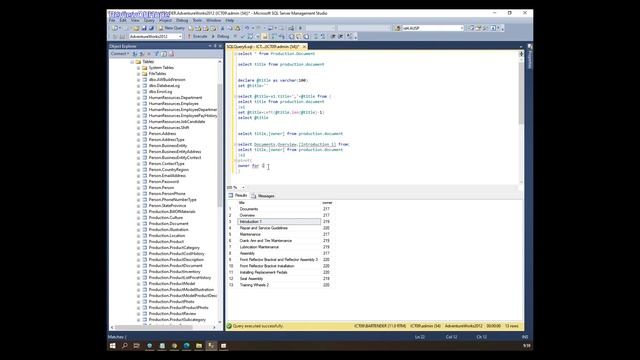Viewport: 640px width, 360px height.
Task: Click the Open File folder icon in toolbar
Action: (x=136, y=28)
